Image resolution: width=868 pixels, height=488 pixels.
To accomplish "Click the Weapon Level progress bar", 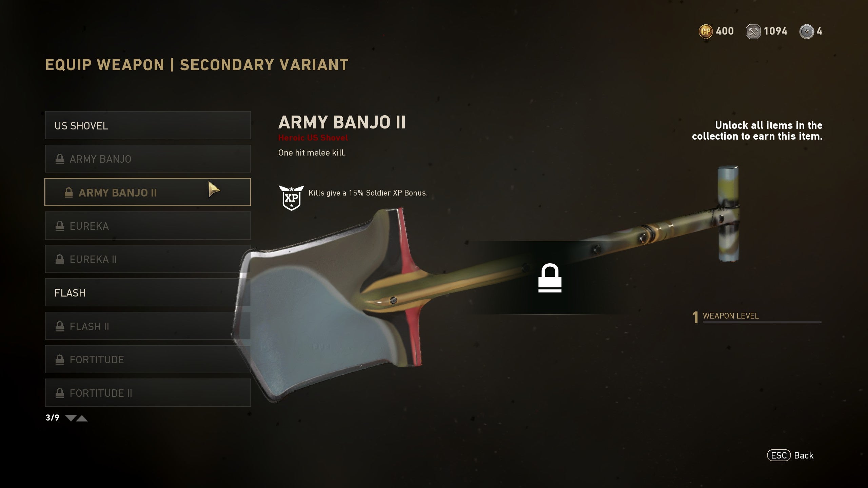I will (x=762, y=322).
